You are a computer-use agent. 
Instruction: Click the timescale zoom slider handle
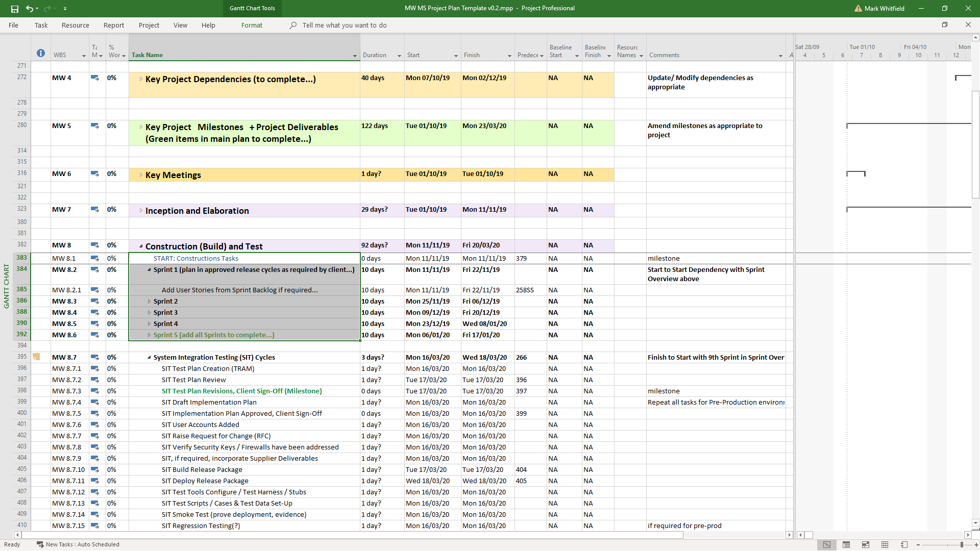(x=962, y=545)
